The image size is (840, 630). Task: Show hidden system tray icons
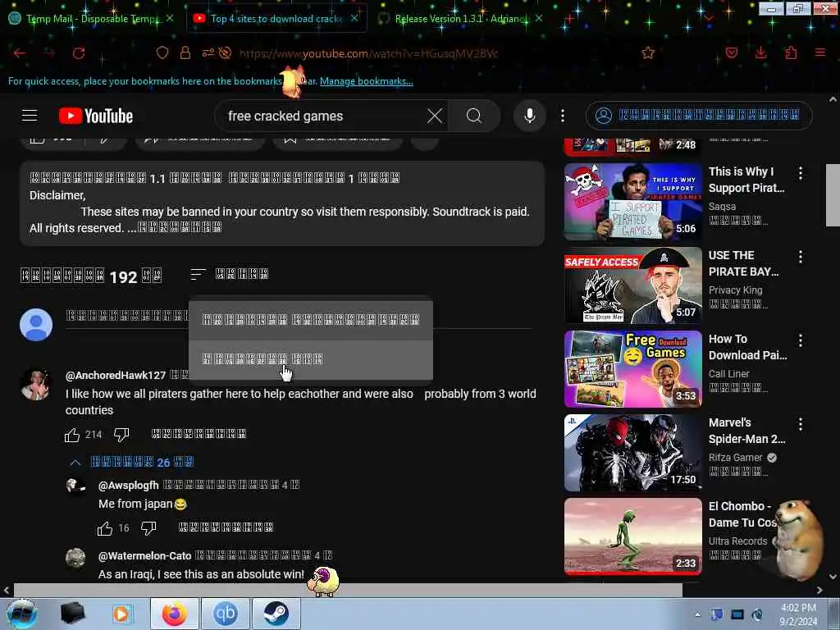pos(697,614)
